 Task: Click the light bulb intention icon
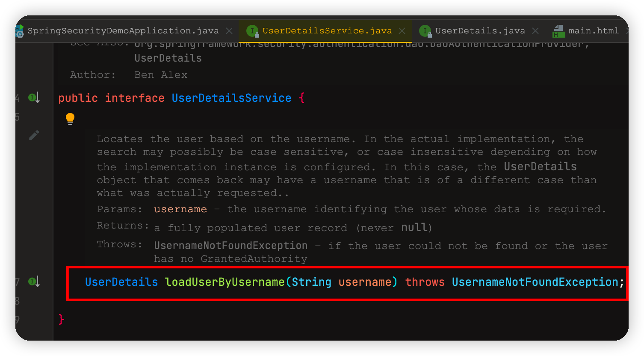[70, 119]
